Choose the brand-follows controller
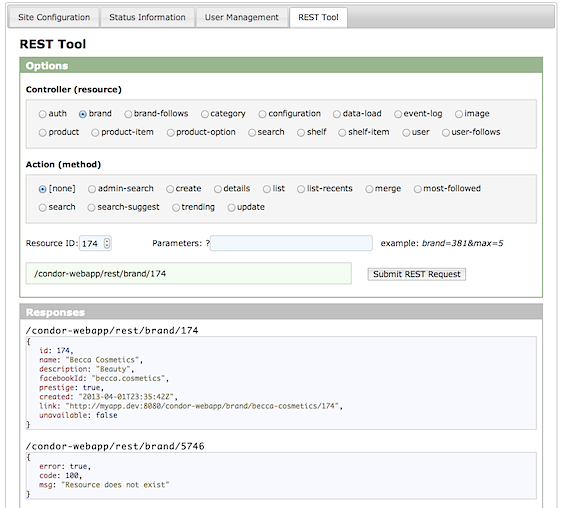 tap(128, 114)
